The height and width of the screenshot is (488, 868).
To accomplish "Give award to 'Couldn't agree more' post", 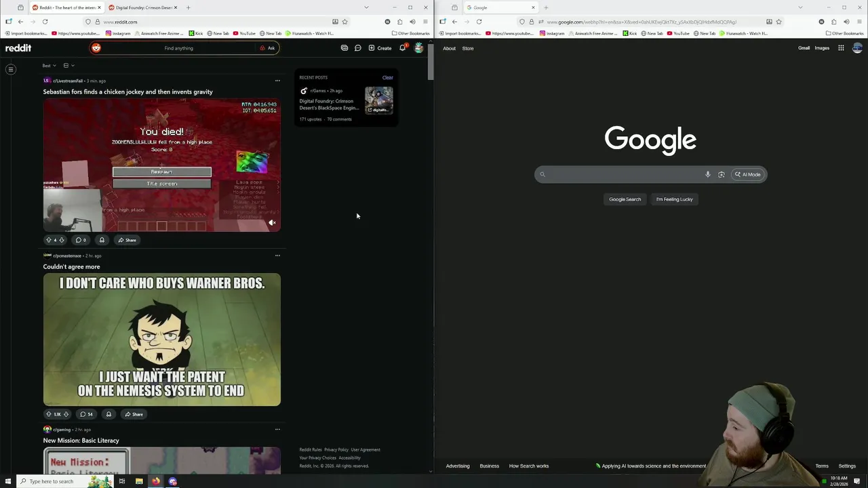I will (x=108, y=414).
